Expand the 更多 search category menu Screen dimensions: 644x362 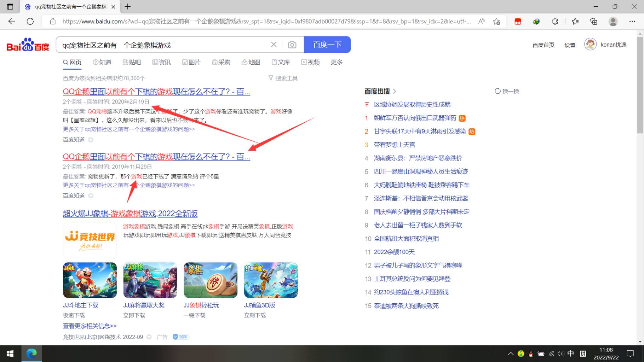(x=337, y=62)
